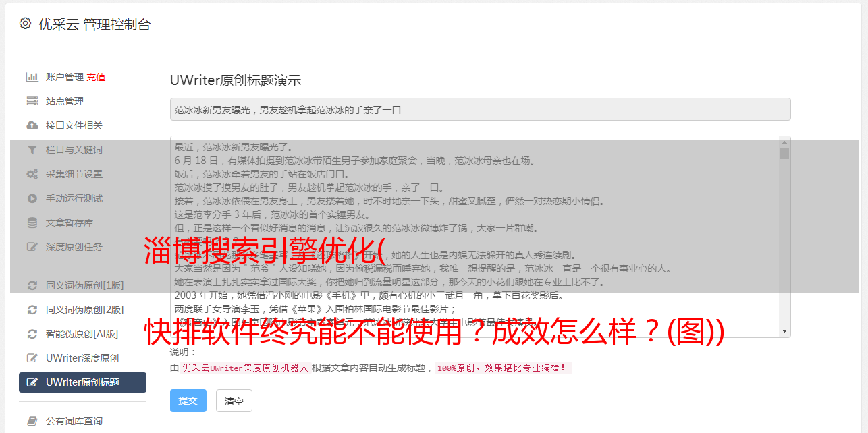
Task: Click the title input field with 范冰冰 text
Action: 480,109
